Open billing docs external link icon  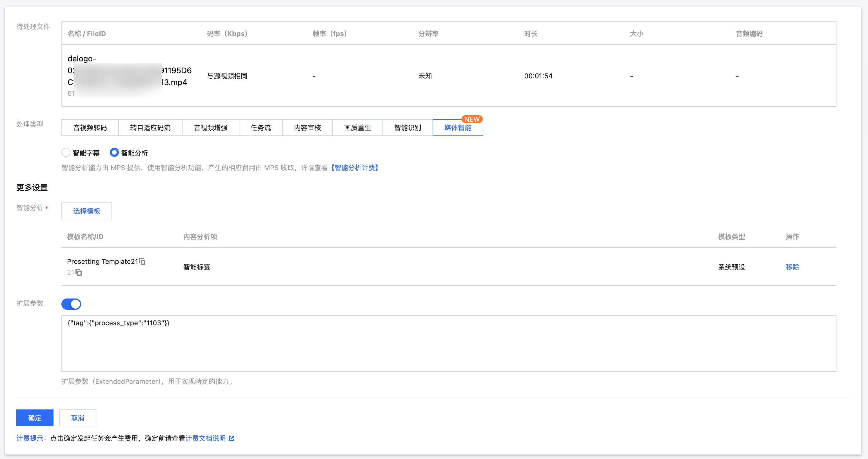(232, 438)
